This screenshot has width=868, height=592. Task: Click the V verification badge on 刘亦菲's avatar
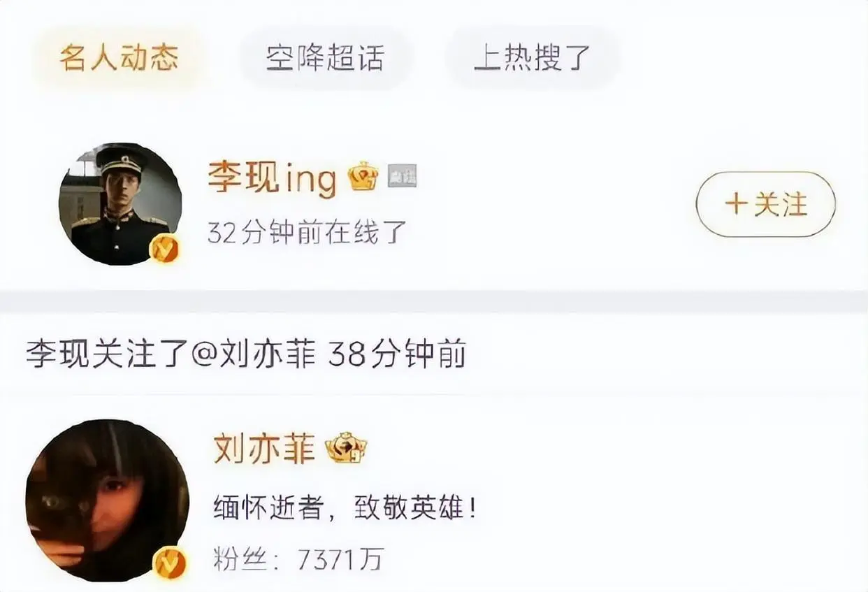pos(169,563)
